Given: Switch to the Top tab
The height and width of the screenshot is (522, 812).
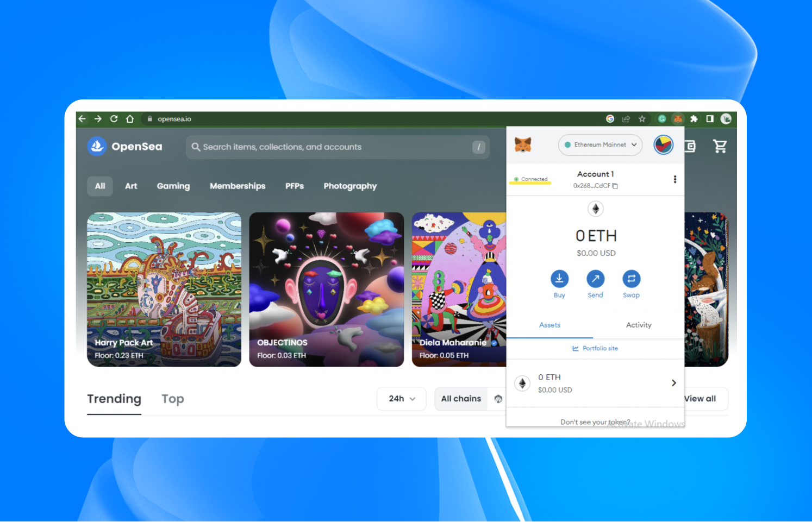Looking at the screenshot, I should (173, 399).
